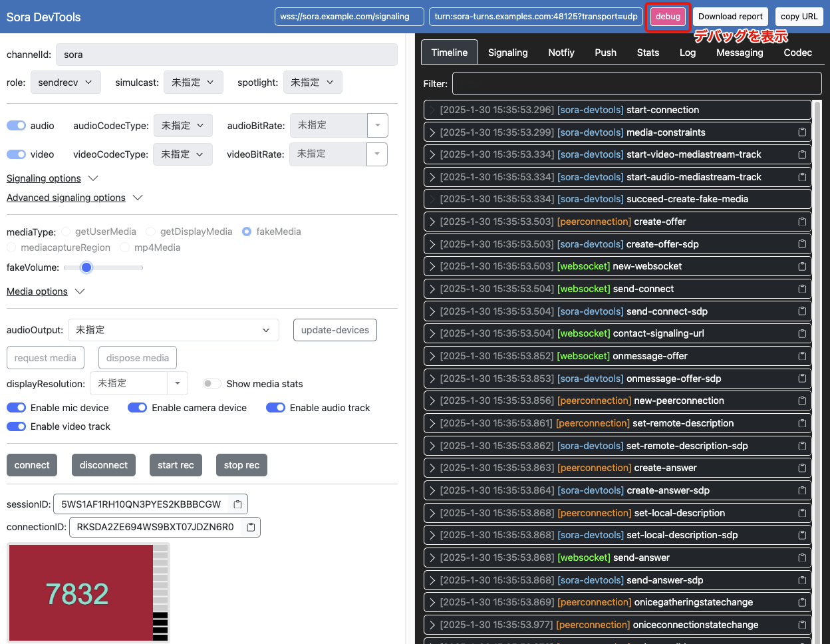
Task: Open the role sendrecv dropdown
Action: 65,82
